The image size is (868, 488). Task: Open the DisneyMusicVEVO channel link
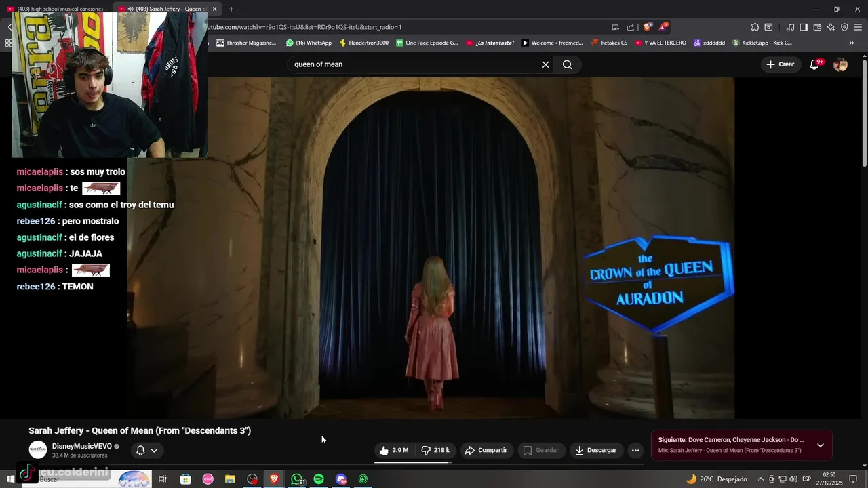pos(82,446)
